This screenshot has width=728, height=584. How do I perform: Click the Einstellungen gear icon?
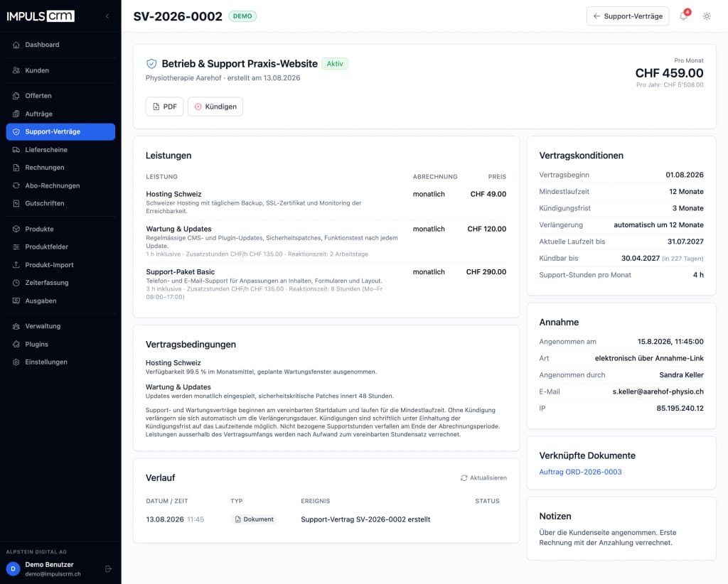16,362
